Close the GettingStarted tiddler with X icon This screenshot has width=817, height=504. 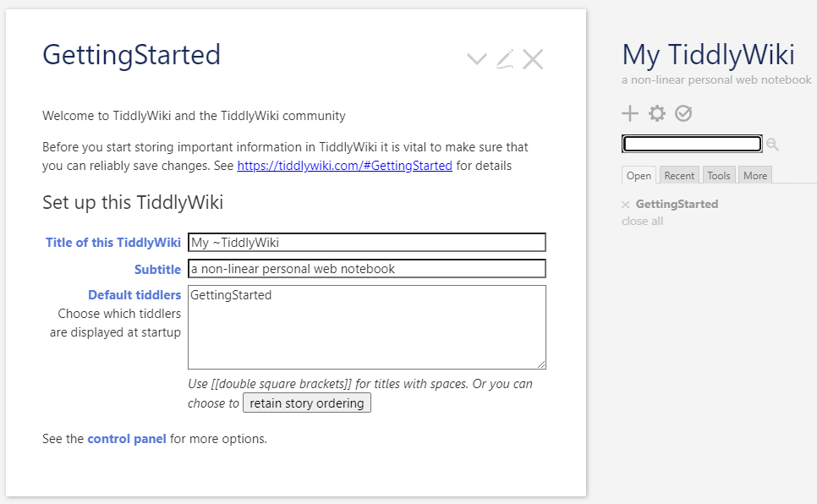[533, 59]
